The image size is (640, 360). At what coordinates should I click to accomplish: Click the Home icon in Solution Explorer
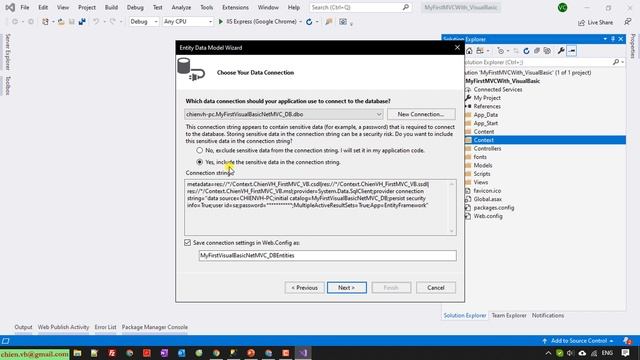click(x=469, y=51)
